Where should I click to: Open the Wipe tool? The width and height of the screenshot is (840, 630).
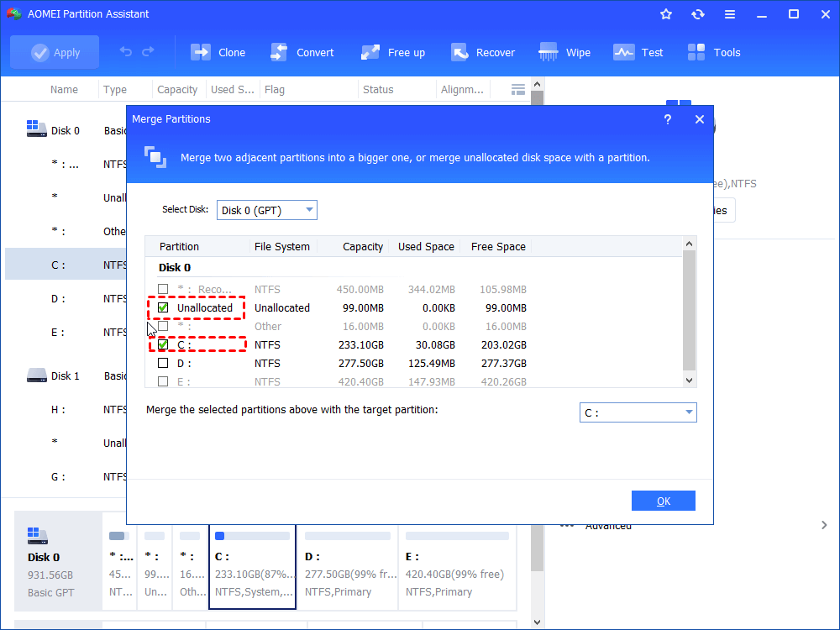pyautogui.click(x=564, y=52)
